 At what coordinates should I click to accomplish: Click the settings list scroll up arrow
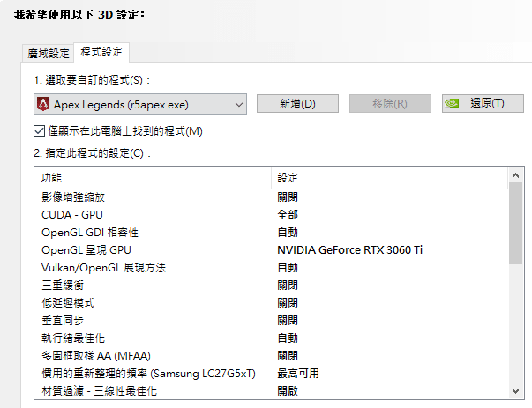pyautogui.click(x=516, y=175)
